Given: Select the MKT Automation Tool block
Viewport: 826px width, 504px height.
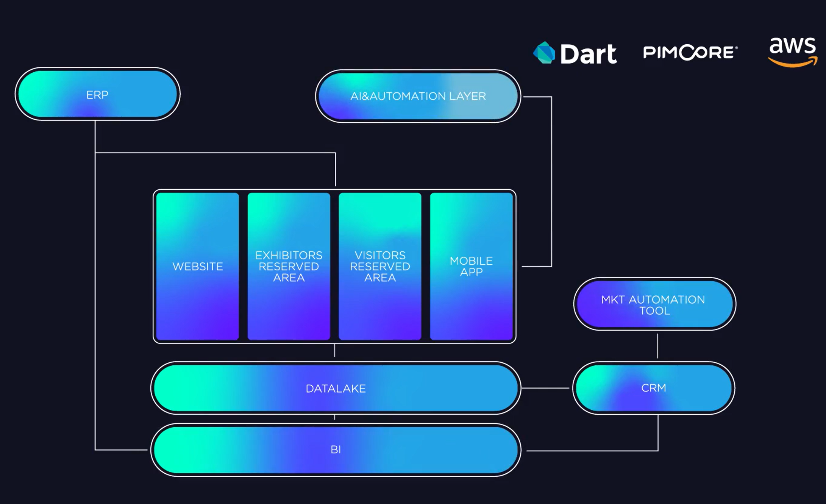Looking at the screenshot, I should (x=654, y=304).
